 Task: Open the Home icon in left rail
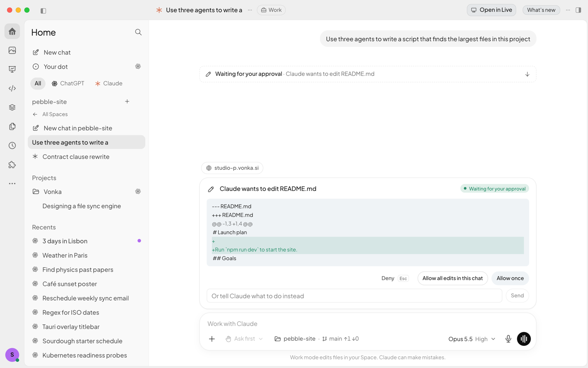(x=12, y=32)
